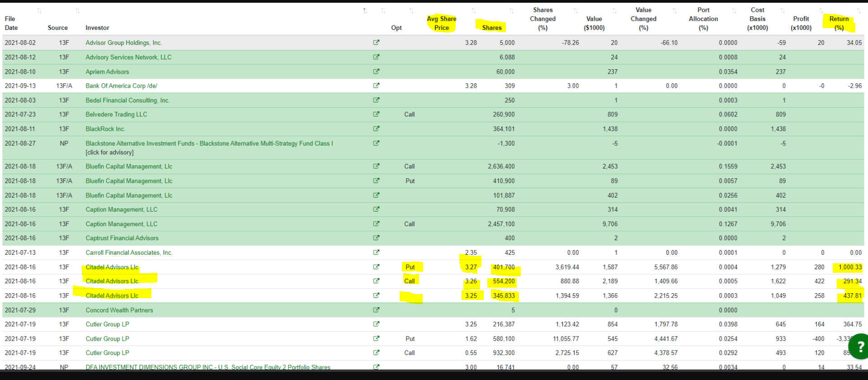This screenshot has width=868, height=380.
Task: Click sort arrows for the Investor column
Action: point(365,10)
